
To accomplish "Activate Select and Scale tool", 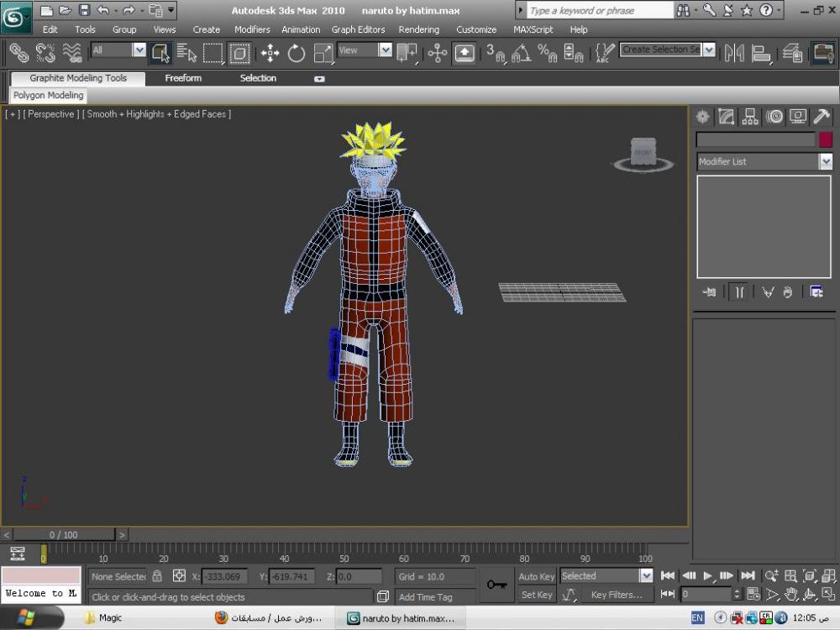I will 323,52.
